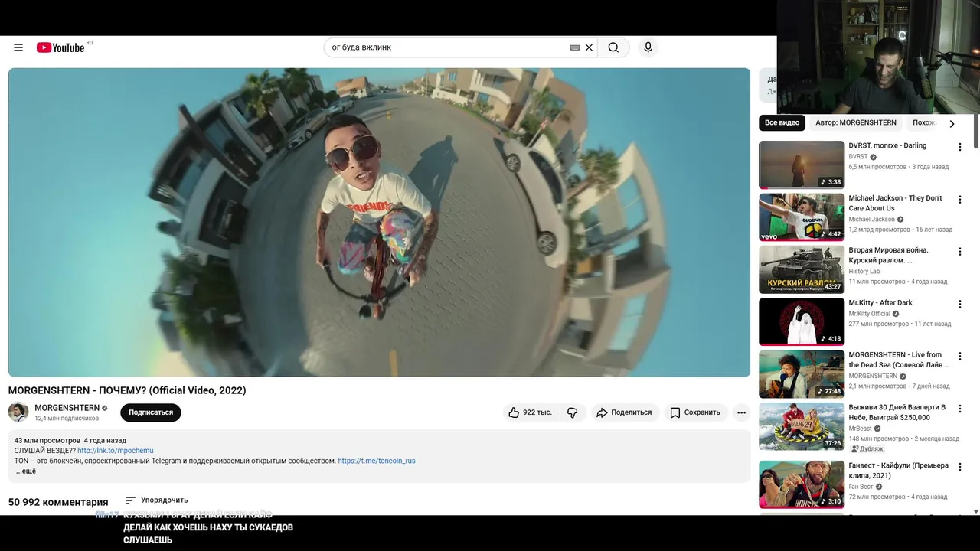Viewport: 980px width, 551px height.
Task: Click the magnifier search button
Action: click(x=613, y=47)
